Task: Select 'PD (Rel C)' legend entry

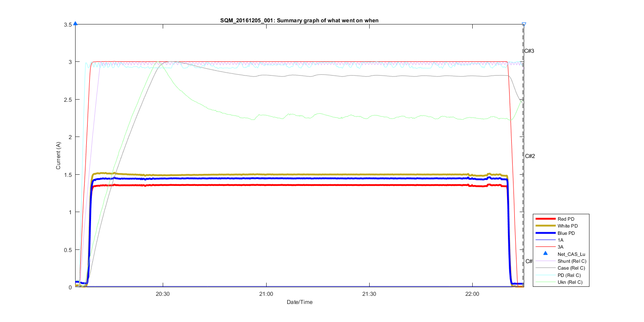Action: pyautogui.click(x=569, y=275)
